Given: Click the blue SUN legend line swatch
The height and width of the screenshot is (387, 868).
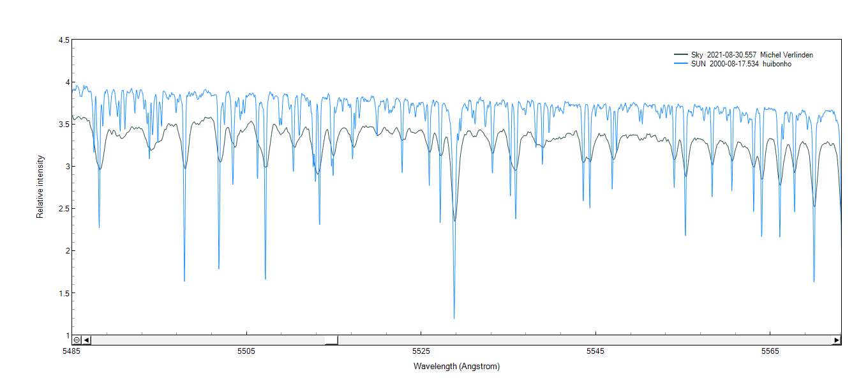Looking at the screenshot, I should (682, 64).
